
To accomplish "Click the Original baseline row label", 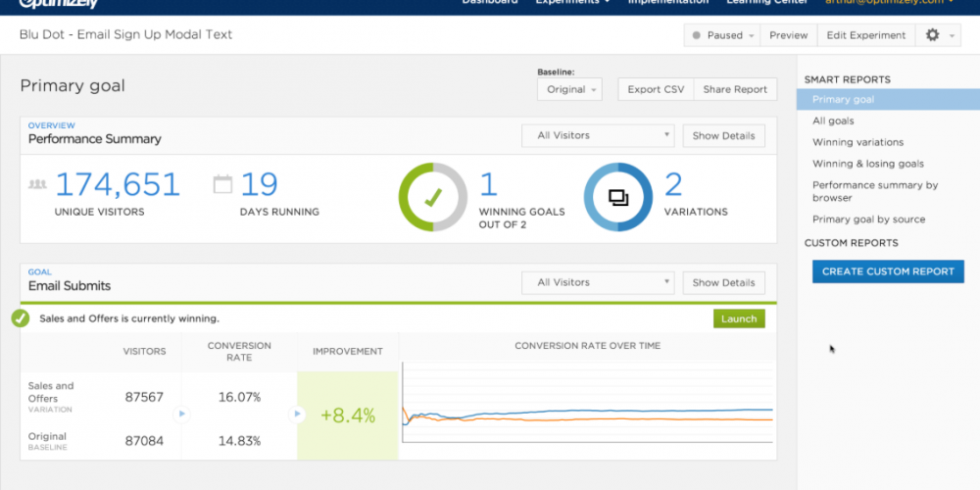I will click(47, 441).
